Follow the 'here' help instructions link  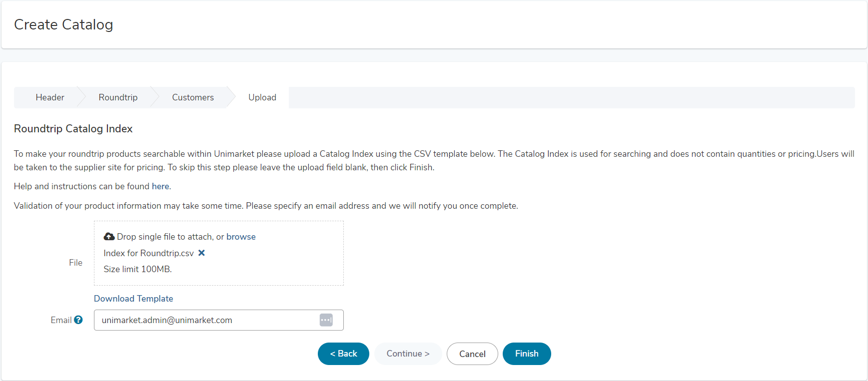click(160, 186)
